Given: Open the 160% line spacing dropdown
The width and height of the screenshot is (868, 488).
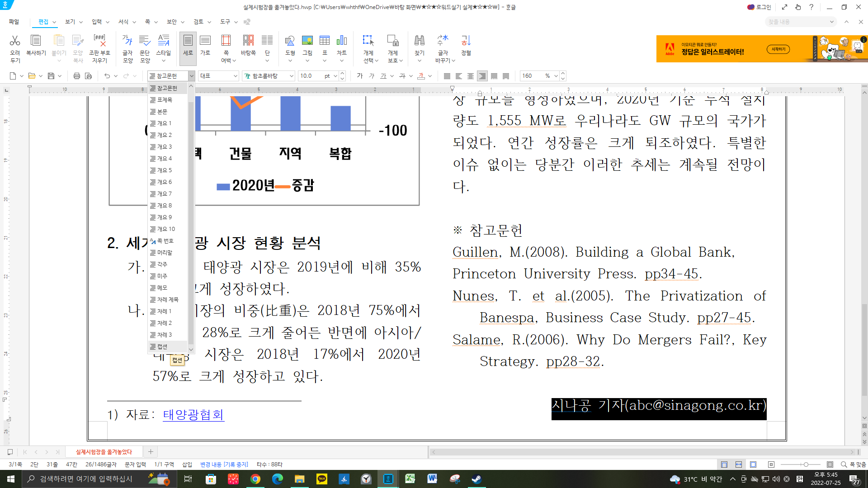Looking at the screenshot, I should [x=556, y=76].
